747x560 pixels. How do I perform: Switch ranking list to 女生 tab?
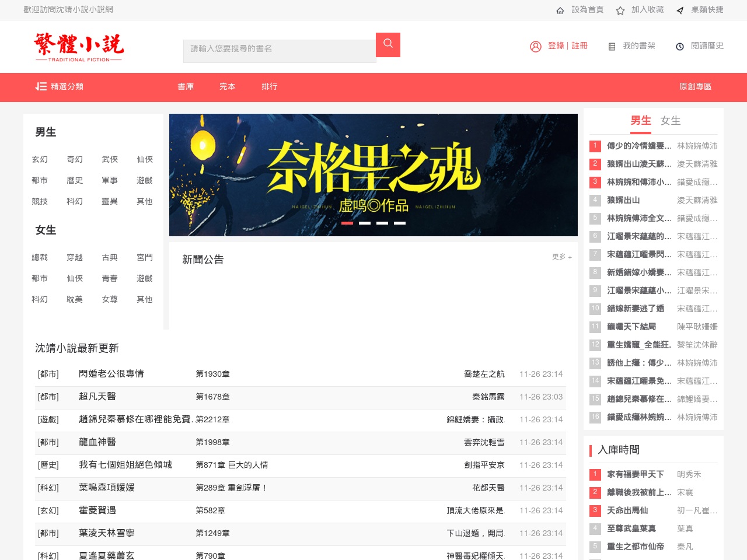click(671, 121)
